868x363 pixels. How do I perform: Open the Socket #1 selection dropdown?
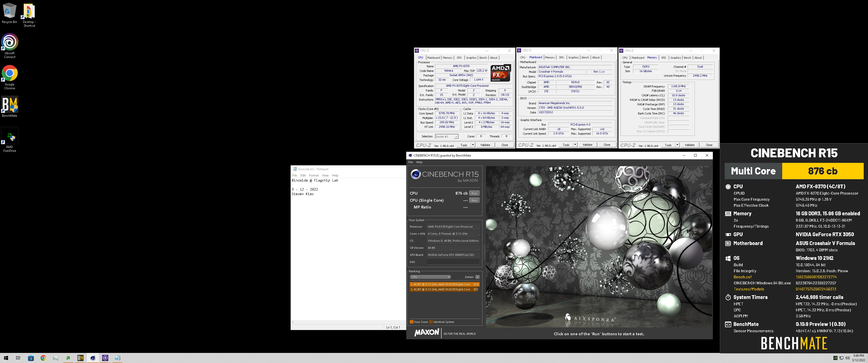446,136
